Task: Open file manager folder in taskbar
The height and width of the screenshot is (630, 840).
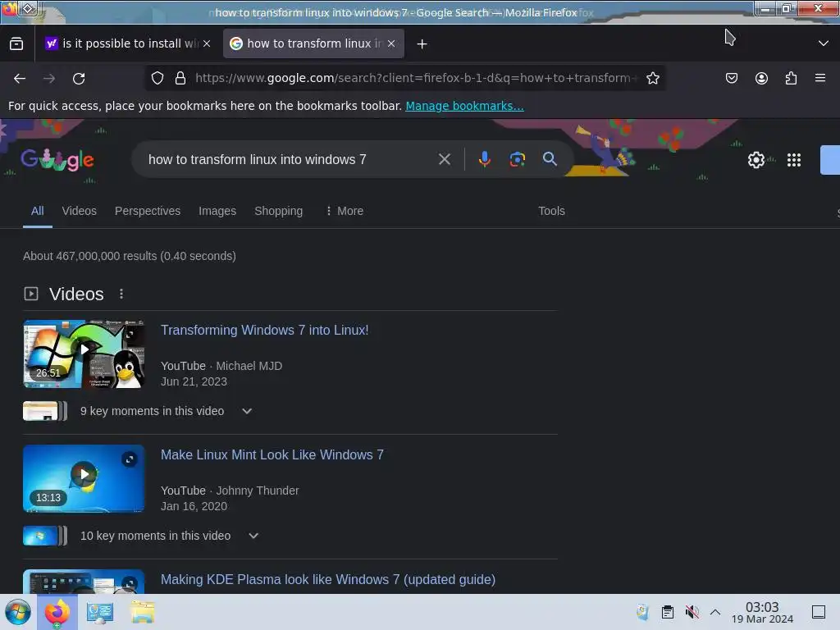Action: click(143, 612)
